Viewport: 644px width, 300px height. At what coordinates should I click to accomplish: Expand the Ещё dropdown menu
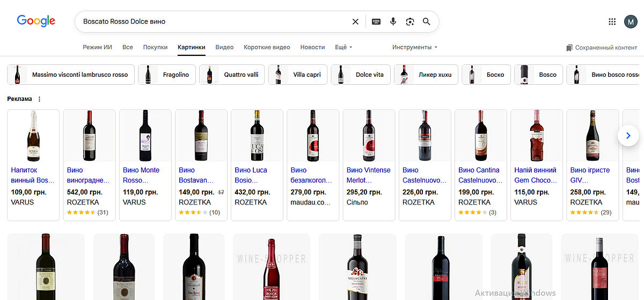click(x=343, y=47)
